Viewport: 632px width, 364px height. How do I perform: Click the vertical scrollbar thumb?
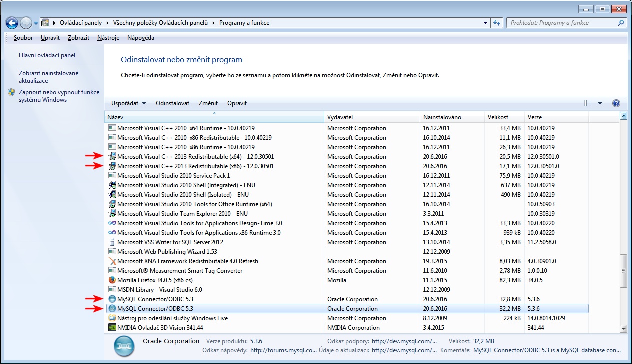623,271
